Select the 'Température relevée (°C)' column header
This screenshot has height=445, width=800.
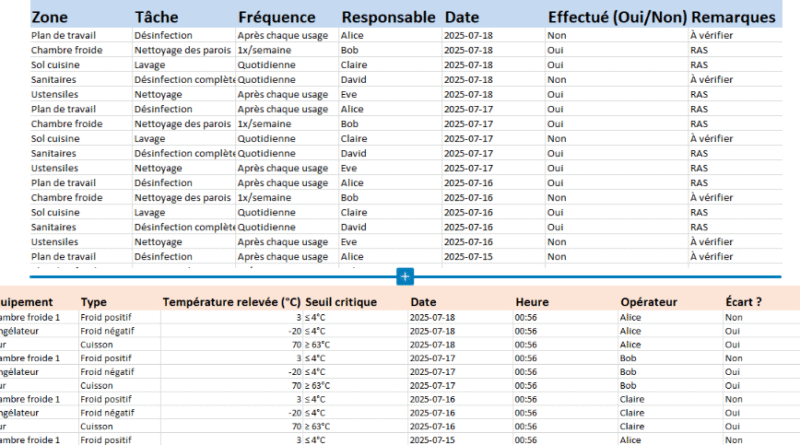pos(232,302)
